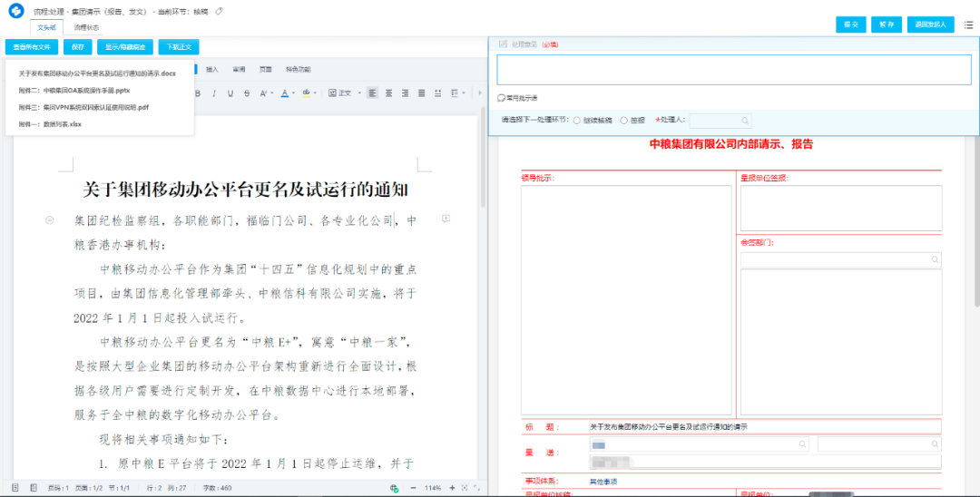Click the full screen icon in status bar
980x497 pixels.
click(477, 488)
